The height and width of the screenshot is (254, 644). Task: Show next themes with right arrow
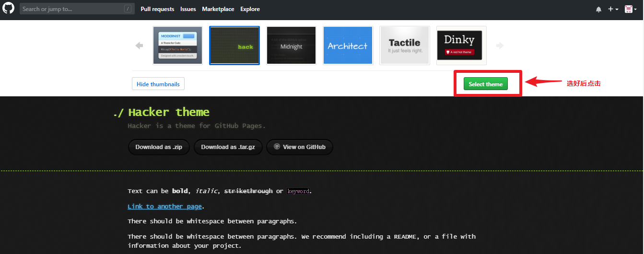pyautogui.click(x=500, y=46)
